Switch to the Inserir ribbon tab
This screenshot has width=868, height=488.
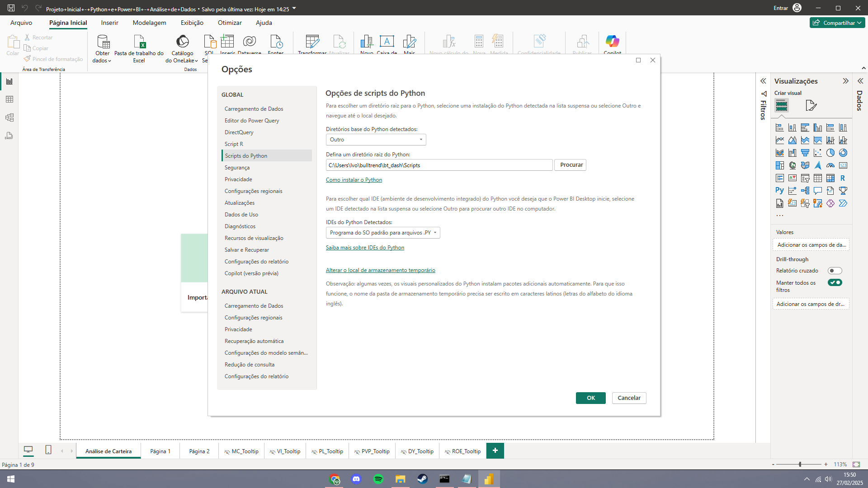(109, 23)
